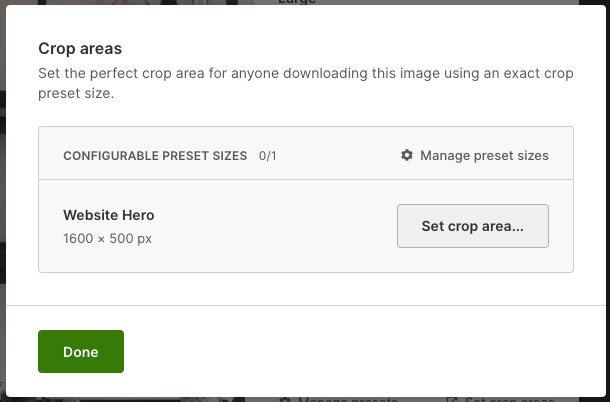Image resolution: width=610 pixels, height=402 pixels.
Task: Click the hidden Set crop areas link below
Action: point(510,400)
